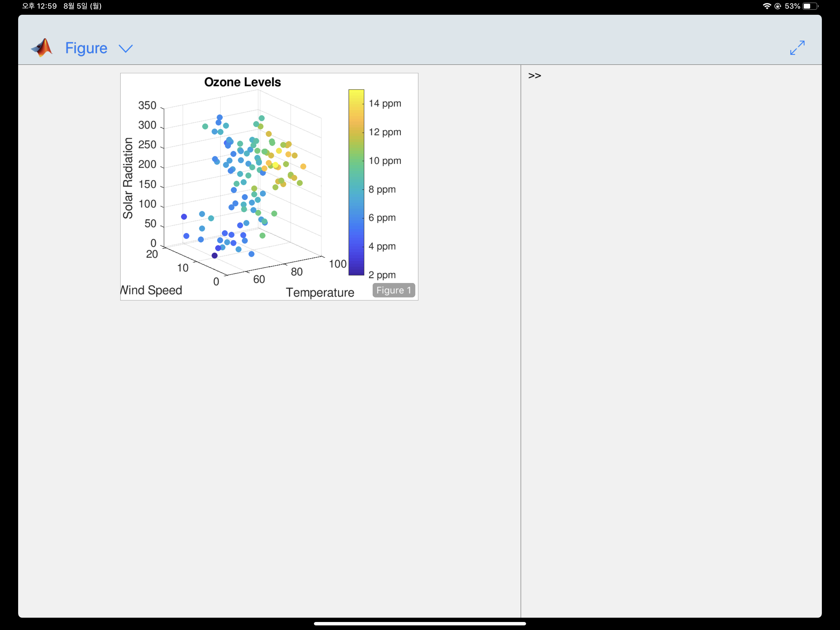Tap the 14 ppm colorbar tick label
Image resolution: width=840 pixels, height=630 pixels.
pyautogui.click(x=385, y=103)
